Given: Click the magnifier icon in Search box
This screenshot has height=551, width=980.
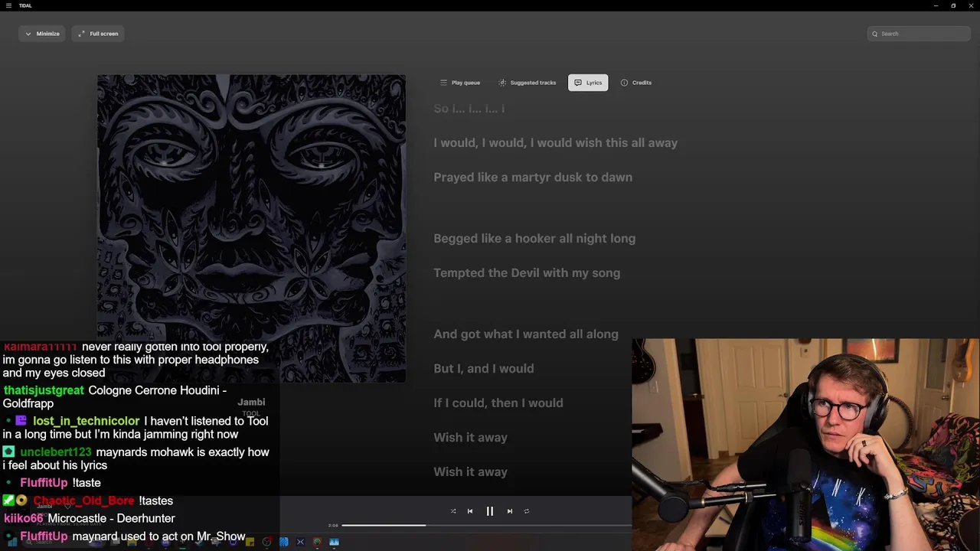Looking at the screenshot, I should (875, 34).
